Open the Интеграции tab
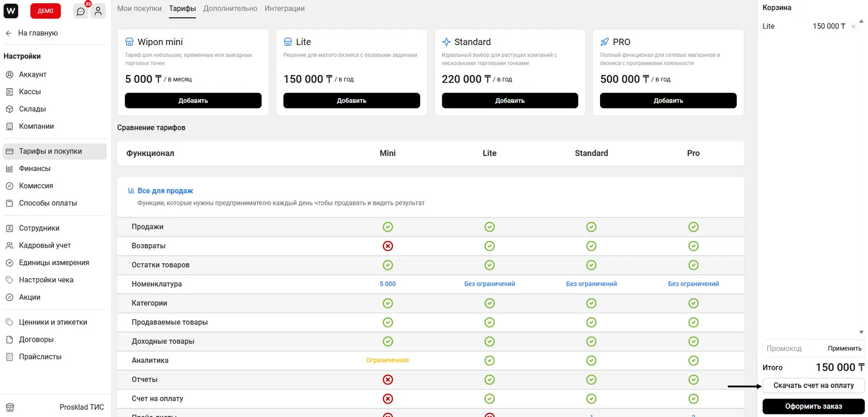Viewport: 868px width, 417px height. (284, 9)
